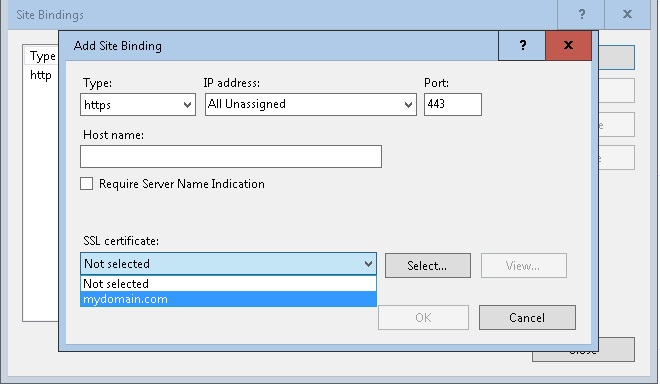This screenshot has height=384, width=660.
Task: Click the Port field containing 443
Action: (x=452, y=104)
